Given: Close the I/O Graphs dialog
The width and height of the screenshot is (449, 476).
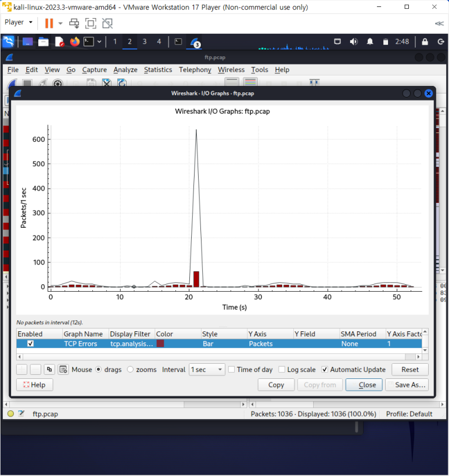Looking at the screenshot, I should point(364,385).
